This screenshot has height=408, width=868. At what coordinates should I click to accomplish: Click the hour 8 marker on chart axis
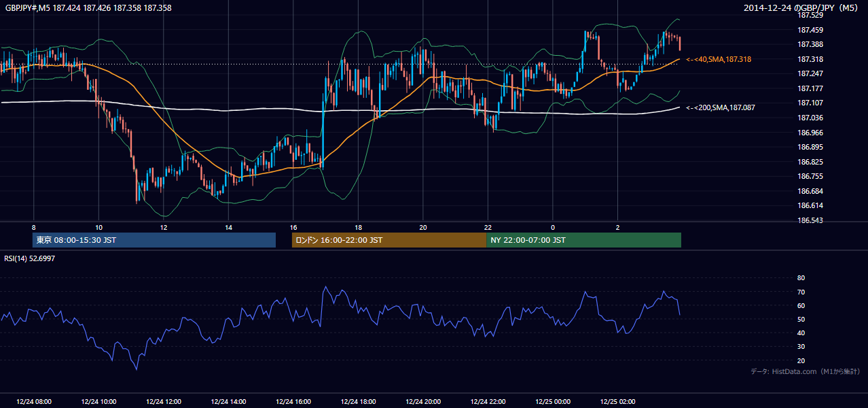(x=33, y=227)
